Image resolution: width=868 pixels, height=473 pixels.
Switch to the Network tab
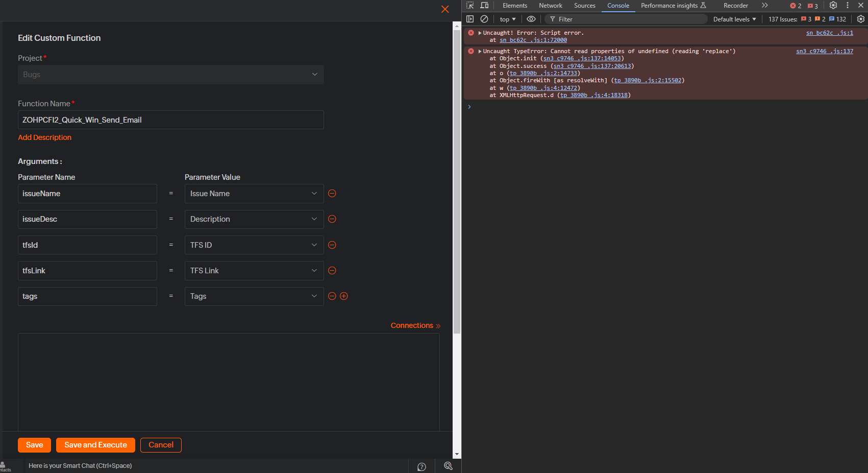551,6
